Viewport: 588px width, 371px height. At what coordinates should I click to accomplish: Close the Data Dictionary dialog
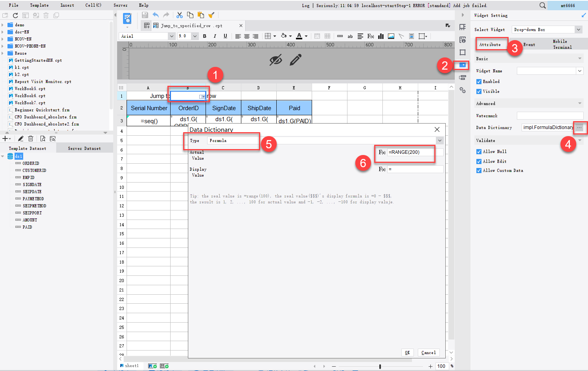pos(437,129)
